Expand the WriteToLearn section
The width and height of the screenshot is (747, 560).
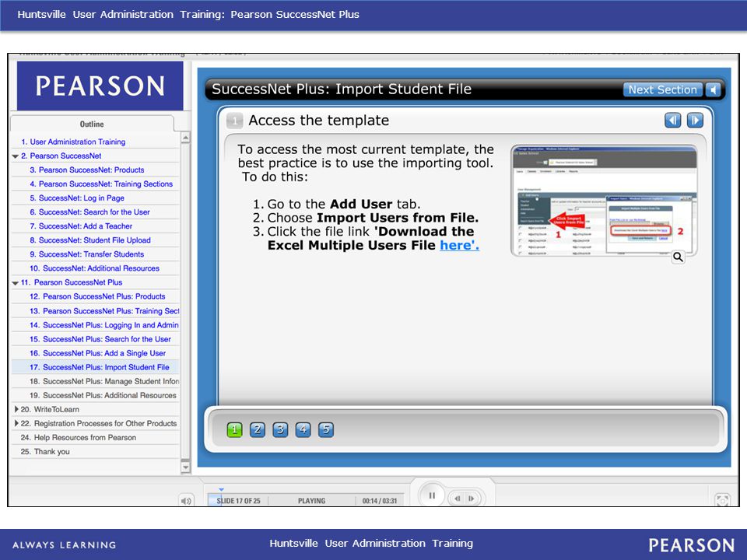tap(16, 409)
